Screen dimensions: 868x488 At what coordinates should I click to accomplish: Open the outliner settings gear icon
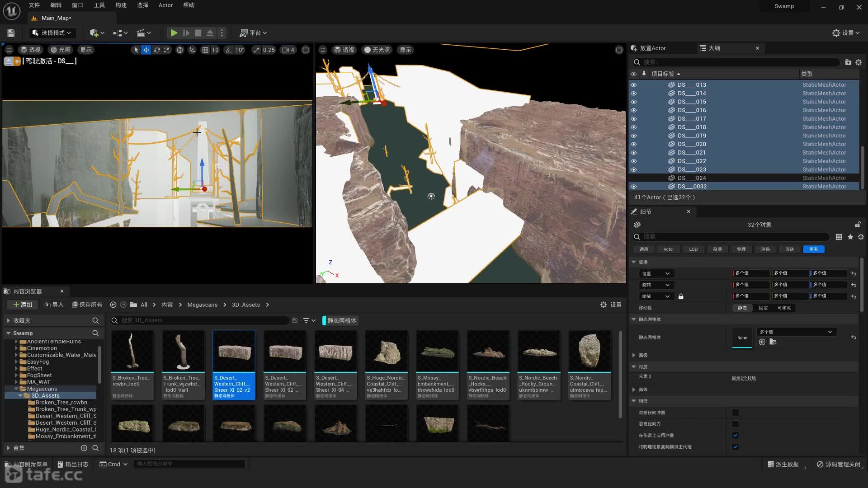[x=859, y=62]
